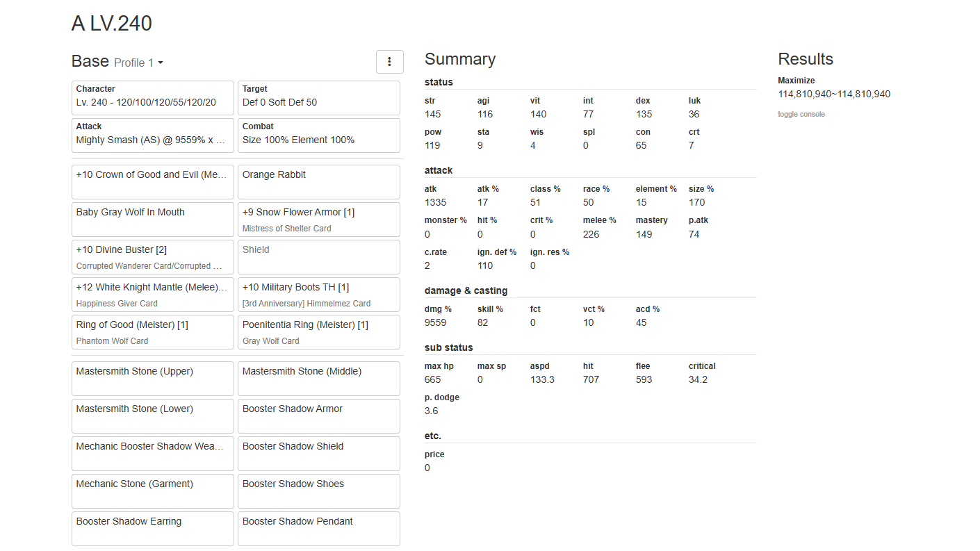Image resolution: width=980 pixels, height=551 pixels.
Task: Select the Poenitentia Ring accessory slot
Action: [x=318, y=332]
